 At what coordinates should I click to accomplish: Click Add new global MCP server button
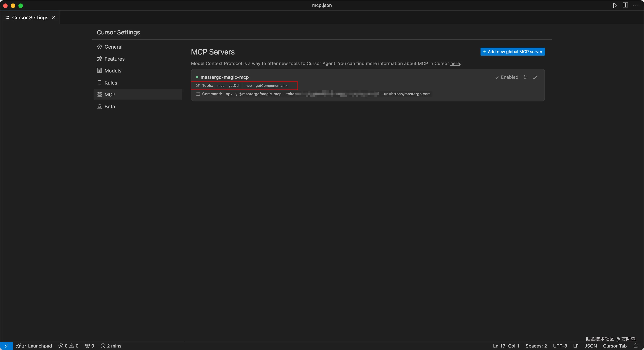512,52
